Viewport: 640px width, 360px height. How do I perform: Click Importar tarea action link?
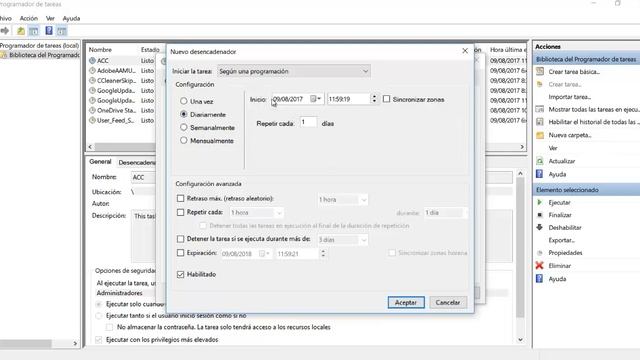[570, 97]
